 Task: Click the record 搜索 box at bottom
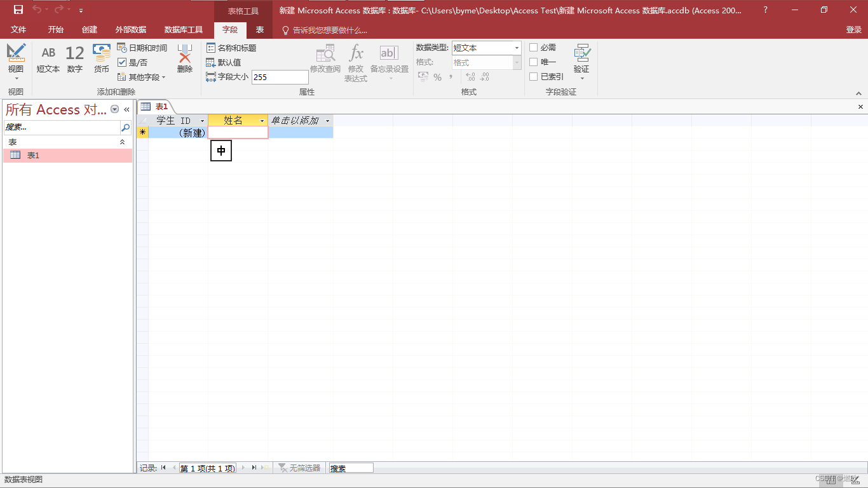(351, 468)
